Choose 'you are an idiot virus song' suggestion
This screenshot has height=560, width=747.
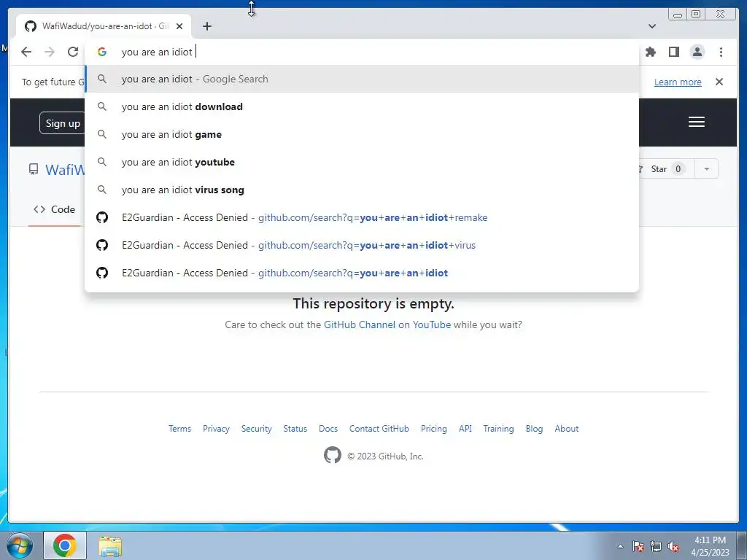[x=362, y=190]
